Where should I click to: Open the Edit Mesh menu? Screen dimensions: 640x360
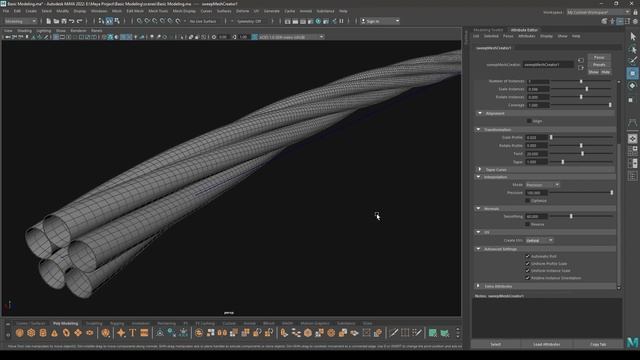[x=135, y=11]
